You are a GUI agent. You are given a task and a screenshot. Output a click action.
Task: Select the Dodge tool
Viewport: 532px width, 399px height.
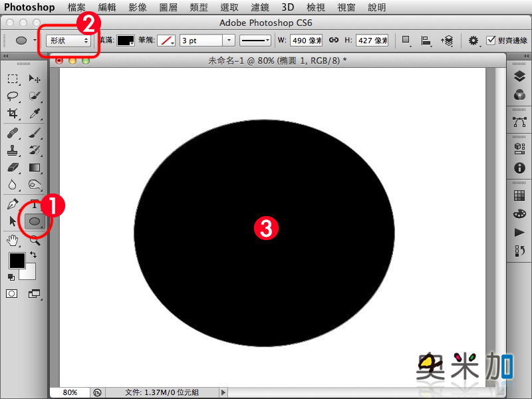(x=35, y=185)
